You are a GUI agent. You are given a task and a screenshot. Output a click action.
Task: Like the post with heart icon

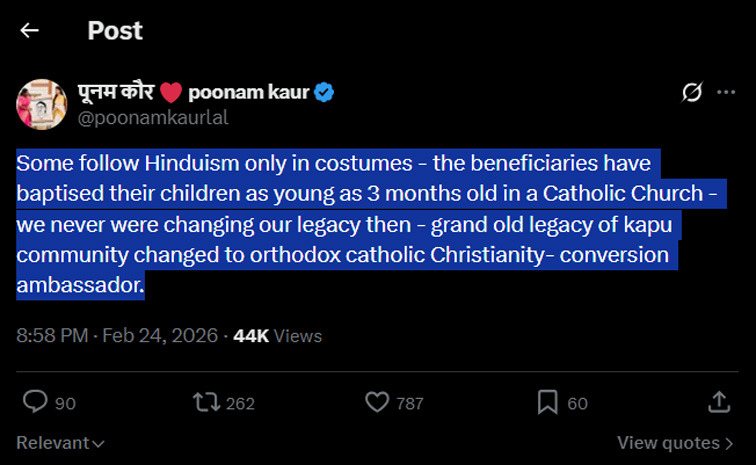pyautogui.click(x=377, y=402)
